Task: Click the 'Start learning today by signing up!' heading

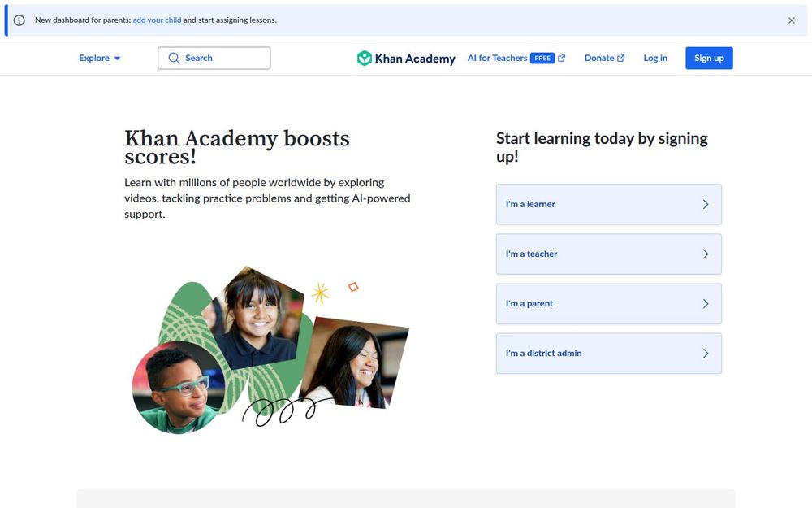Action: coord(602,147)
